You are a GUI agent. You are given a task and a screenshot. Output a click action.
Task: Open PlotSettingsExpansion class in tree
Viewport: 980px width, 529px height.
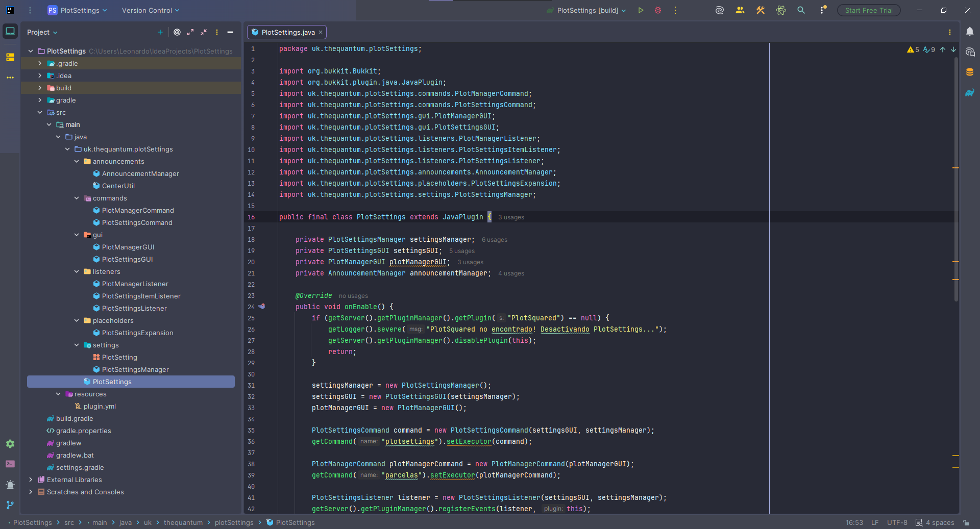[x=137, y=333]
